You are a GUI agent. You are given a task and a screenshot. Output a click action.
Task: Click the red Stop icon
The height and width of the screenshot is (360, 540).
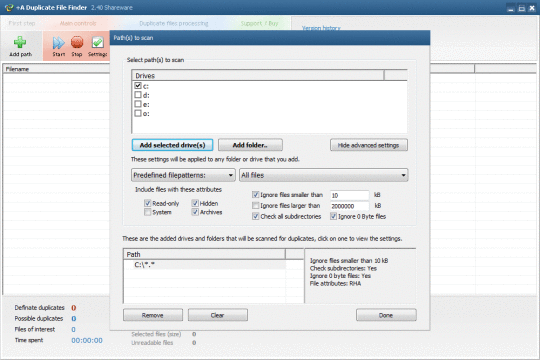[x=77, y=43]
